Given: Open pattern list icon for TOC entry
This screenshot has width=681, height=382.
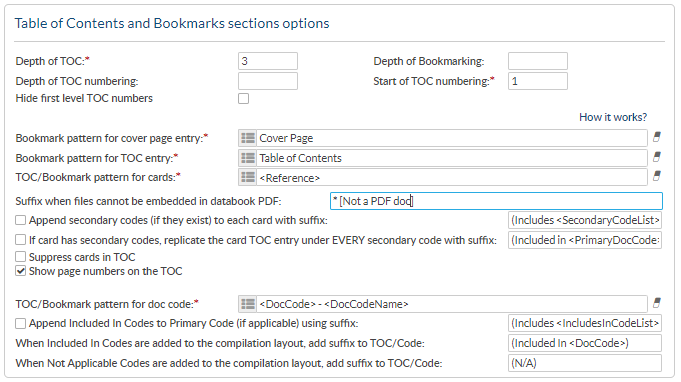Looking at the screenshot, I should pos(248,158).
